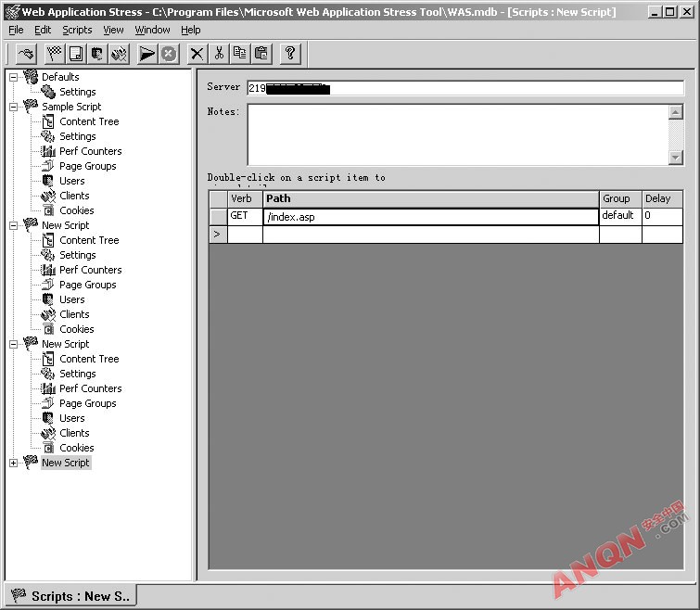
Task: Open the File menu
Action: coord(16,30)
